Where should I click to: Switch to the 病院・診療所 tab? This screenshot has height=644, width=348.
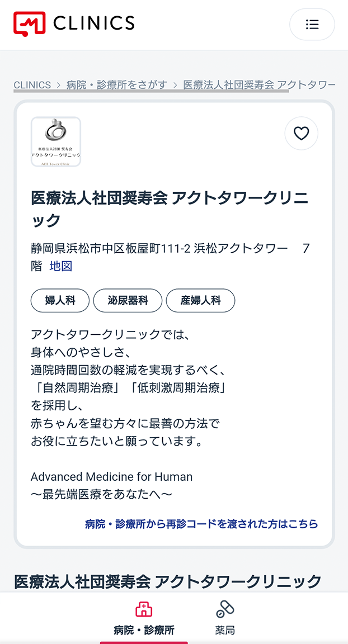coord(144,618)
